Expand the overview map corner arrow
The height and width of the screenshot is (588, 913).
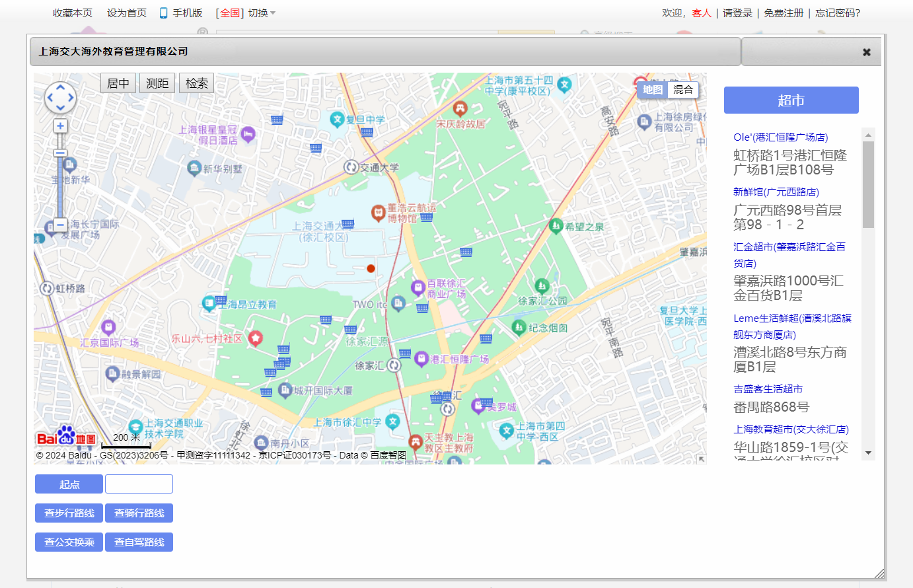coord(702,459)
